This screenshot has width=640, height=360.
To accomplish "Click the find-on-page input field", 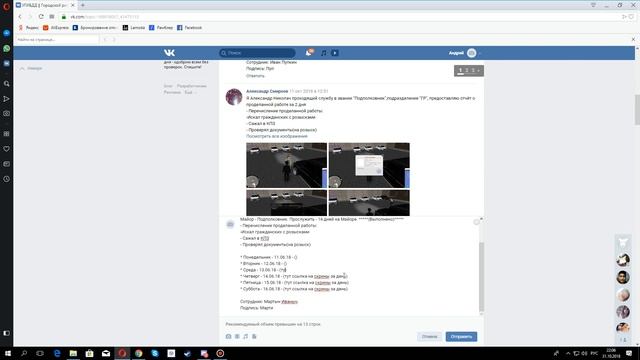I will pos(57,40).
